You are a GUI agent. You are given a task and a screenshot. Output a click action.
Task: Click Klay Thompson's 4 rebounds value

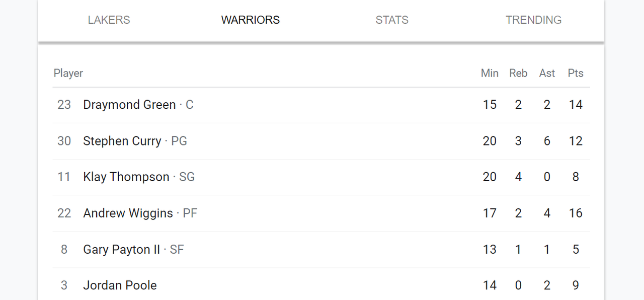(x=518, y=177)
